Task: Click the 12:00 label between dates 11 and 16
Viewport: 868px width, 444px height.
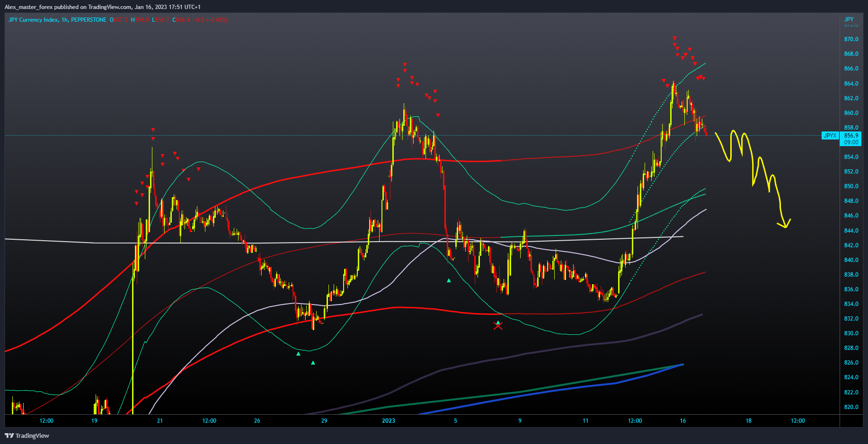Action: (x=635, y=421)
